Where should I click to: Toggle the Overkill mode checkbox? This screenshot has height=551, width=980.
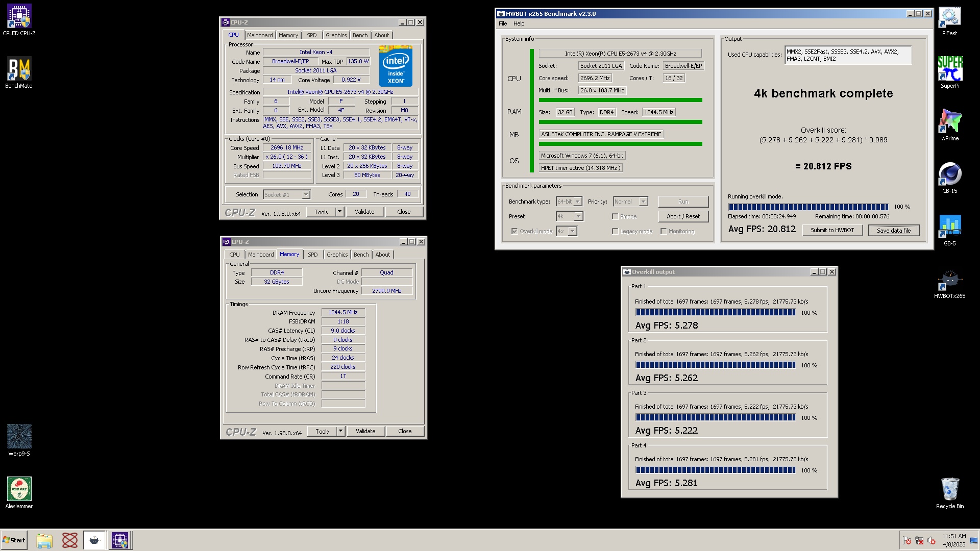pos(514,231)
